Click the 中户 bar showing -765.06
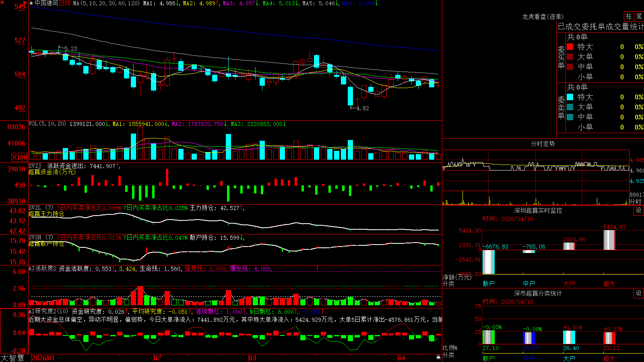The width and height of the screenshot is (644, 362). click(x=529, y=251)
